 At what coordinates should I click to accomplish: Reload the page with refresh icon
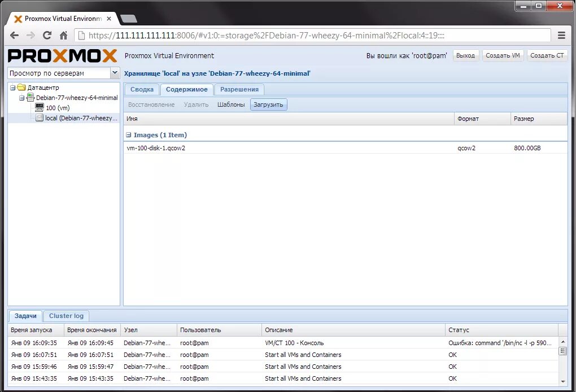(x=47, y=35)
